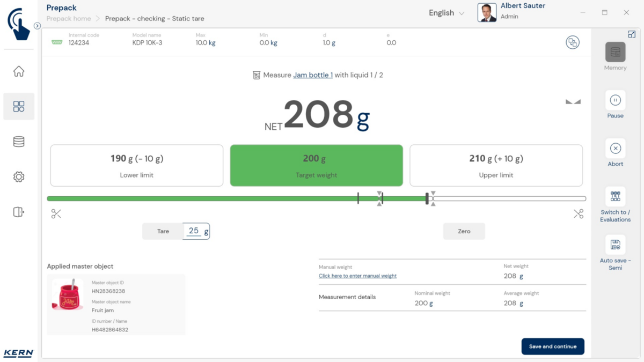Viewport: 644px width, 362px height.
Task: Expand the left sidebar with arrow
Action: coord(37,26)
